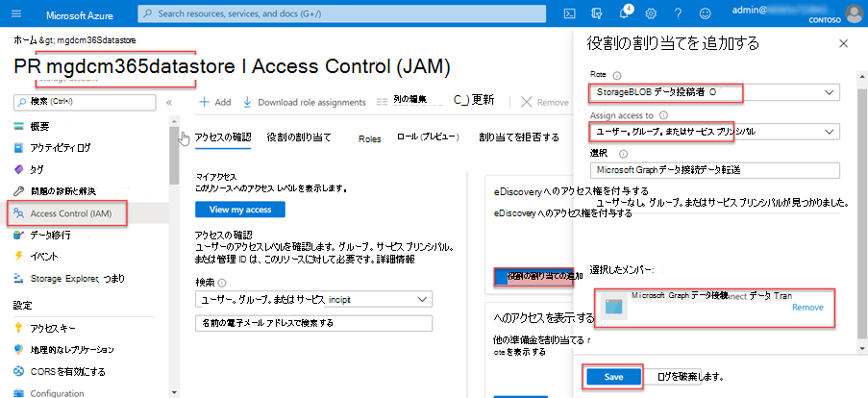The height and width of the screenshot is (398, 868).
Task: Click 列の編集 in the toolbar
Action: 402,101
